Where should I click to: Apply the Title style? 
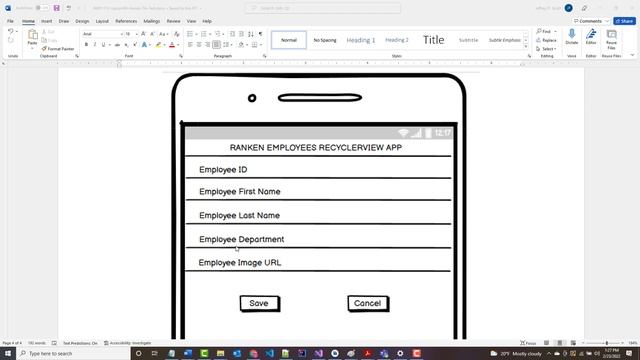pos(433,40)
